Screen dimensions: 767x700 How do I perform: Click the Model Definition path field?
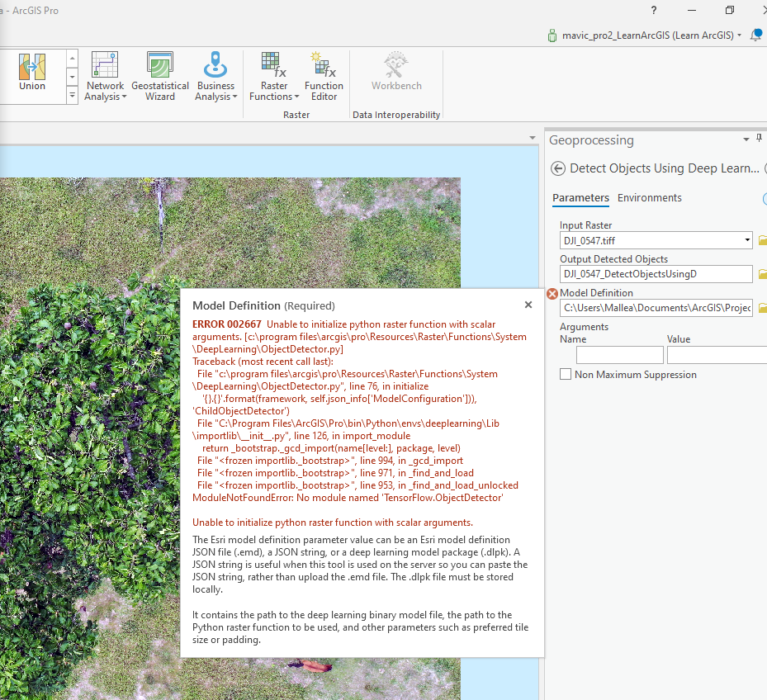click(x=656, y=308)
